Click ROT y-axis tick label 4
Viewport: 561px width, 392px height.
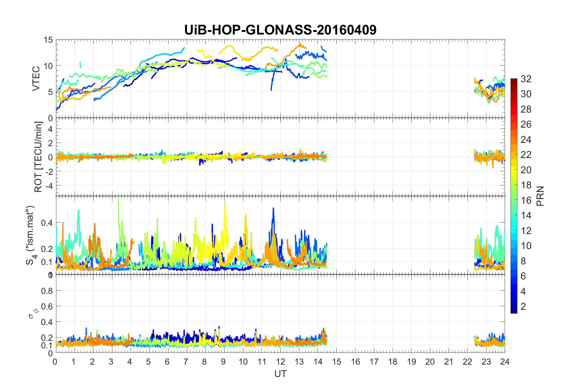pos(50,129)
